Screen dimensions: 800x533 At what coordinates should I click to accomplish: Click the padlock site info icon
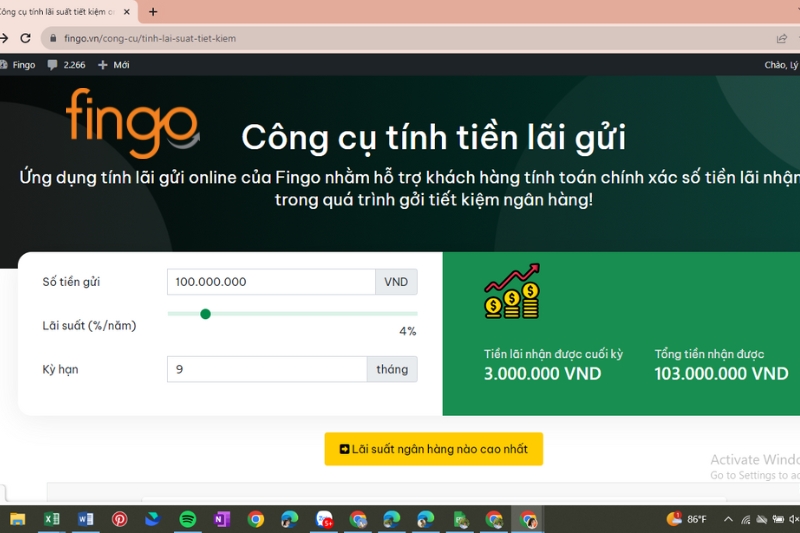pos(53,38)
